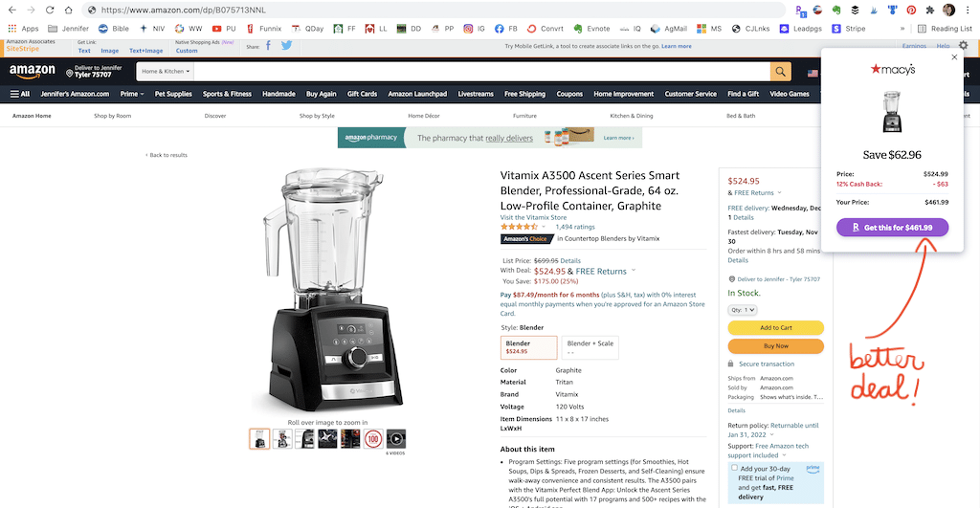The height and width of the screenshot is (508, 980).
Task: Select the Blender $524.95 style option
Action: [x=528, y=347]
